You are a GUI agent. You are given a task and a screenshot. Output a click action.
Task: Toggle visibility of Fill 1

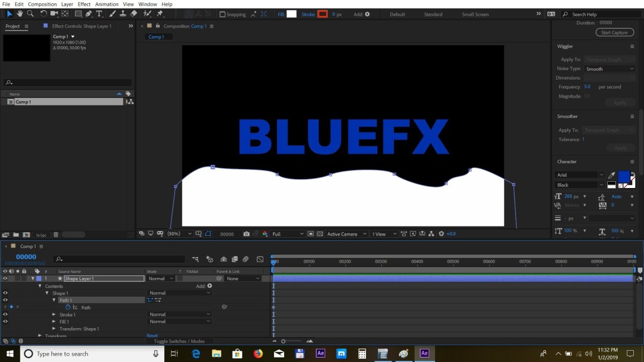[5, 321]
